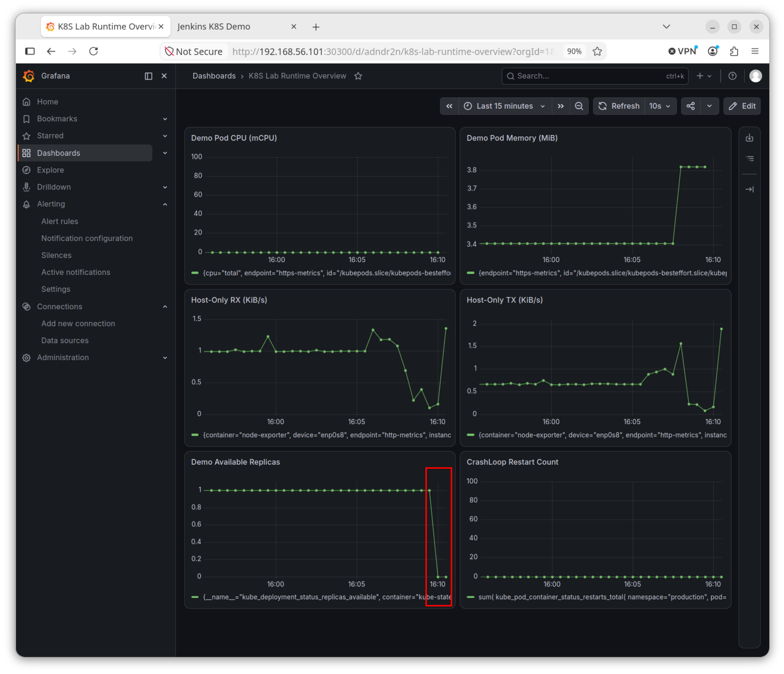
Task: Collapse the Alerting section chevron
Action: pos(165,204)
